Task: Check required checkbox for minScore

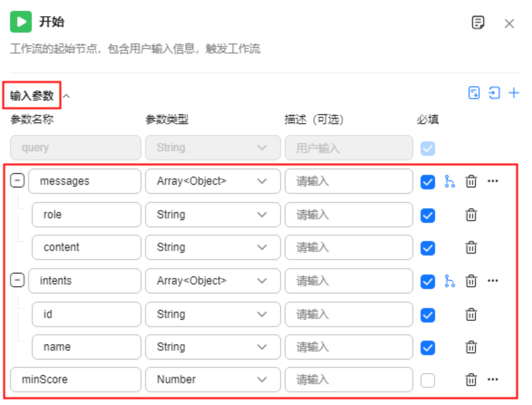Action: [x=428, y=380]
